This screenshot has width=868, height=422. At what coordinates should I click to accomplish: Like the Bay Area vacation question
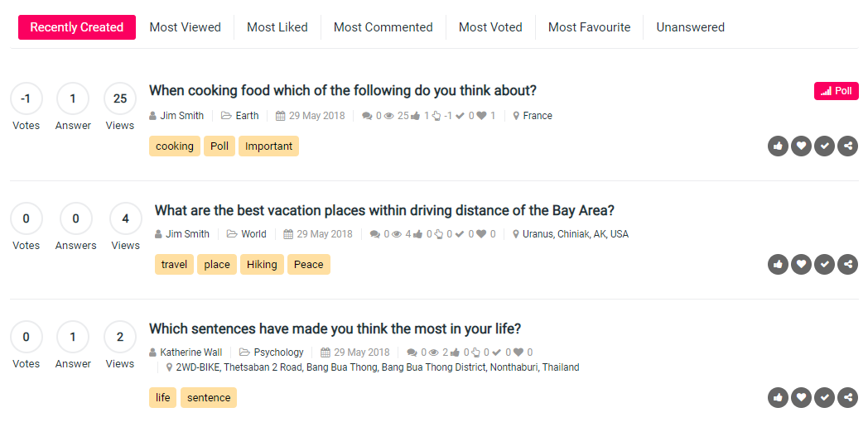(777, 265)
